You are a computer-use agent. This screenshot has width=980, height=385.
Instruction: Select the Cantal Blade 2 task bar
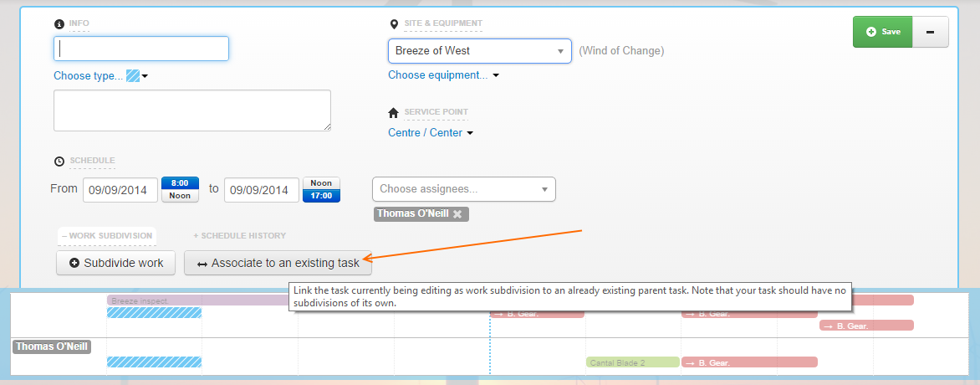(x=632, y=362)
